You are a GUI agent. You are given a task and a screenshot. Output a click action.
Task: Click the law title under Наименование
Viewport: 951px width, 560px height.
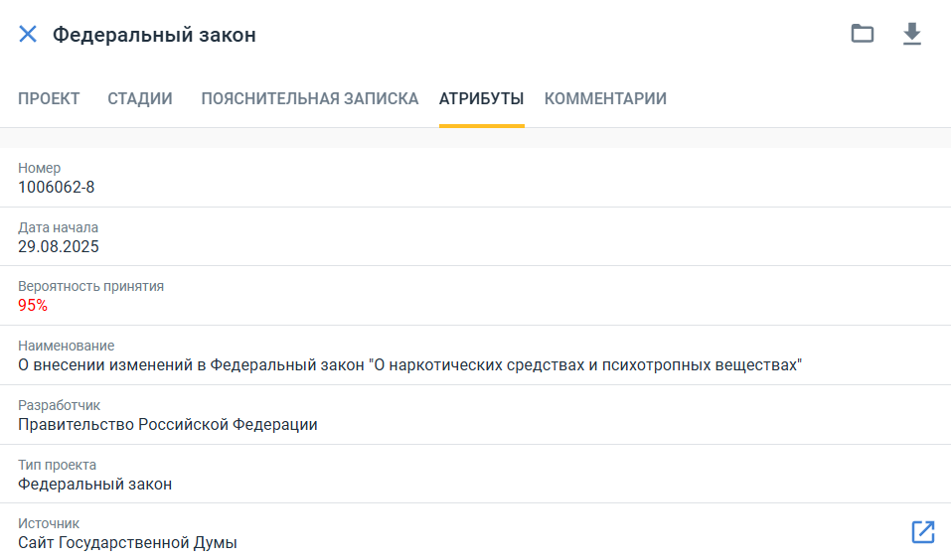pyautogui.click(x=410, y=364)
